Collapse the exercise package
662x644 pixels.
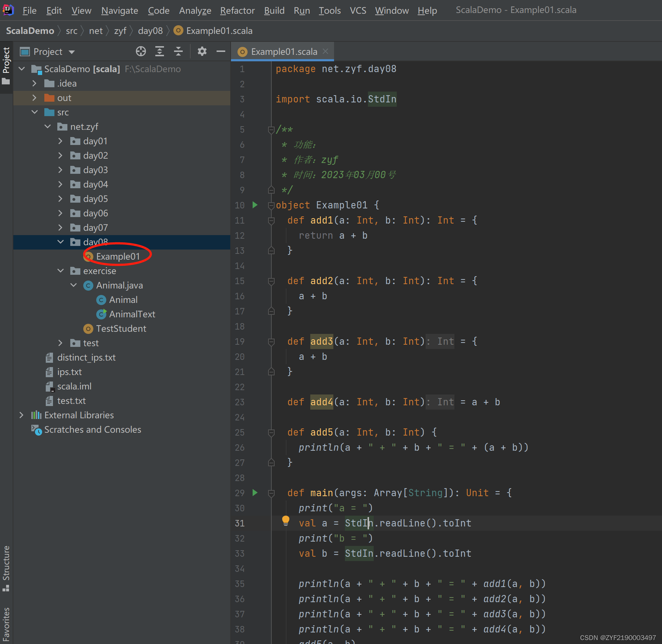click(x=61, y=271)
